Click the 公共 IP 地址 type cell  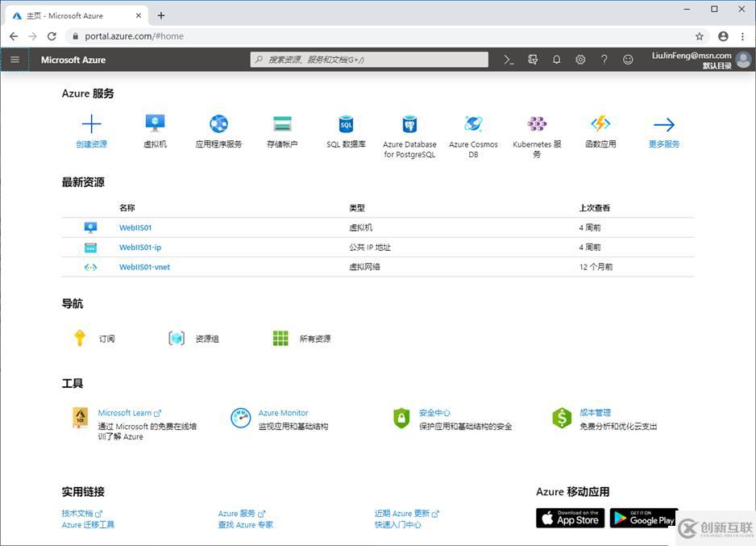(x=370, y=248)
